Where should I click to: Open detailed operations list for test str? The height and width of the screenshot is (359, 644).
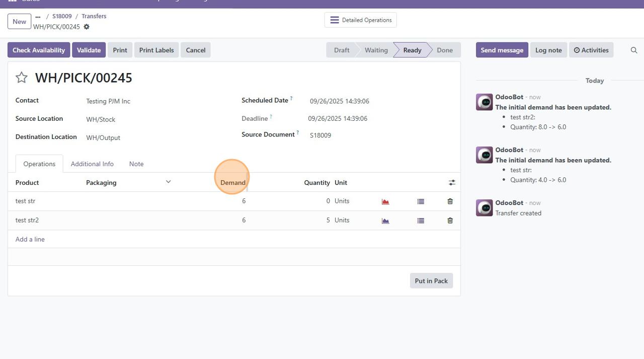(421, 201)
